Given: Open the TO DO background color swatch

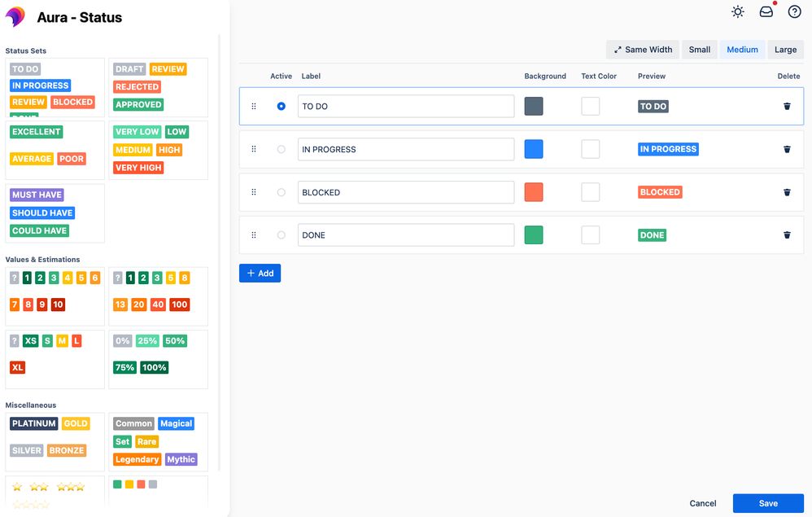Looking at the screenshot, I should [x=534, y=106].
